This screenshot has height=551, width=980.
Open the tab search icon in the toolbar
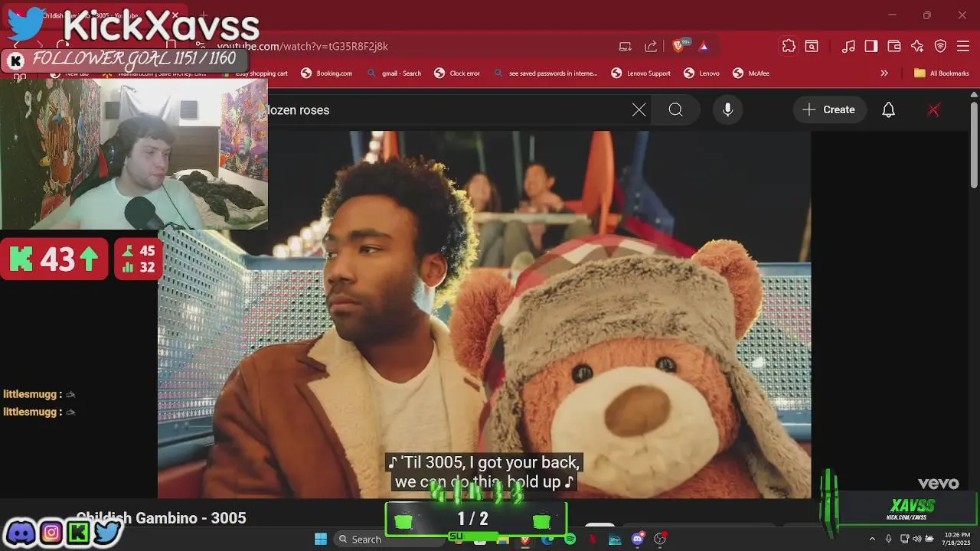point(812,47)
